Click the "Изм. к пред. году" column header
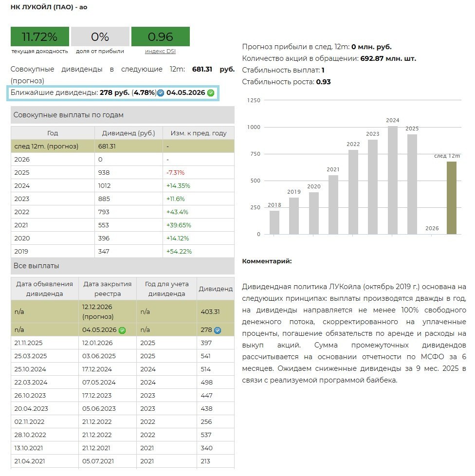The width and height of the screenshot is (475, 476). 198,133
